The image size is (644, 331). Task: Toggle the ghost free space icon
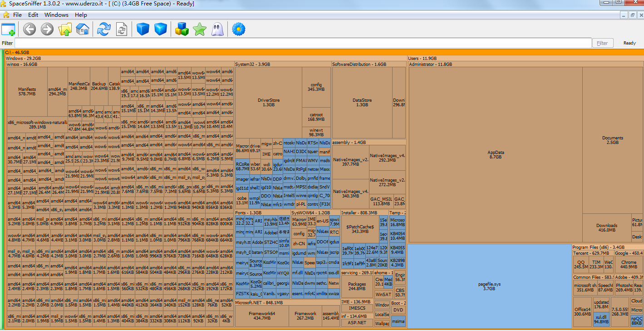(x=217, y=30)
